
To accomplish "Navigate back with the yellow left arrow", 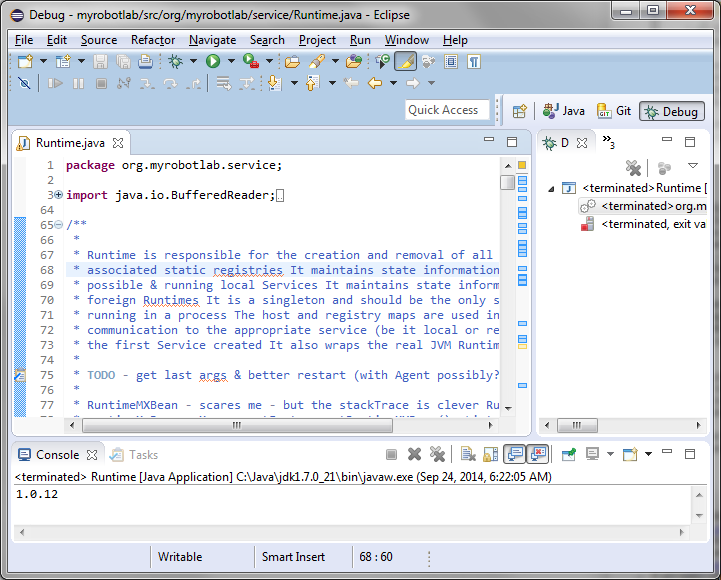I will [375, 83].
